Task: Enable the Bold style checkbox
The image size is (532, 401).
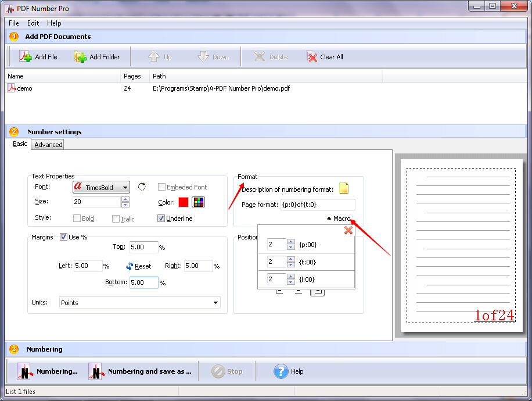Action: coord(77,219)
